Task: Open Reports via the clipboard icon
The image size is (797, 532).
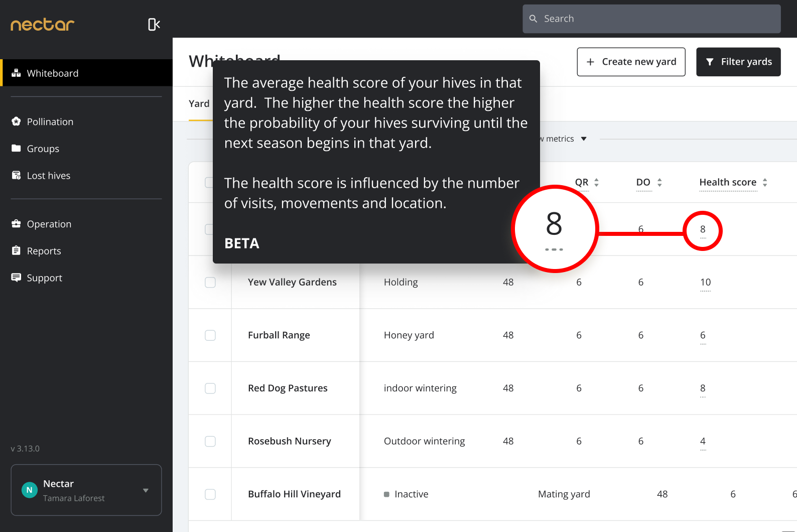Action: 16,250
